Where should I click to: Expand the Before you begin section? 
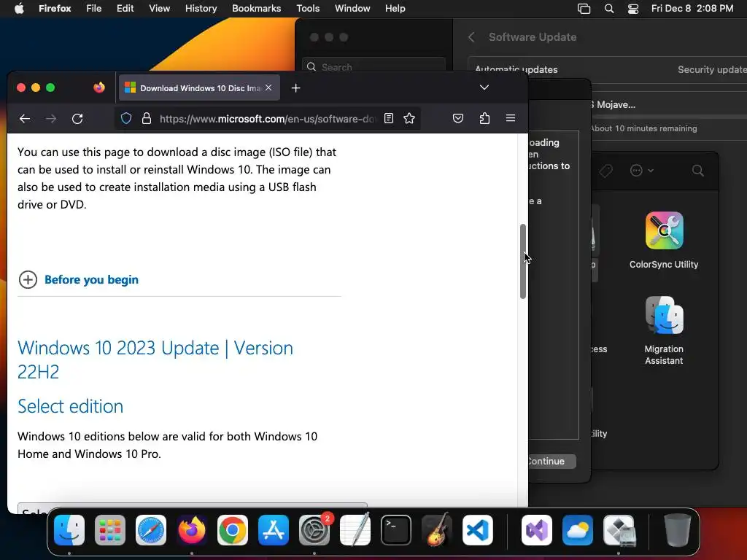coord(78,279)
